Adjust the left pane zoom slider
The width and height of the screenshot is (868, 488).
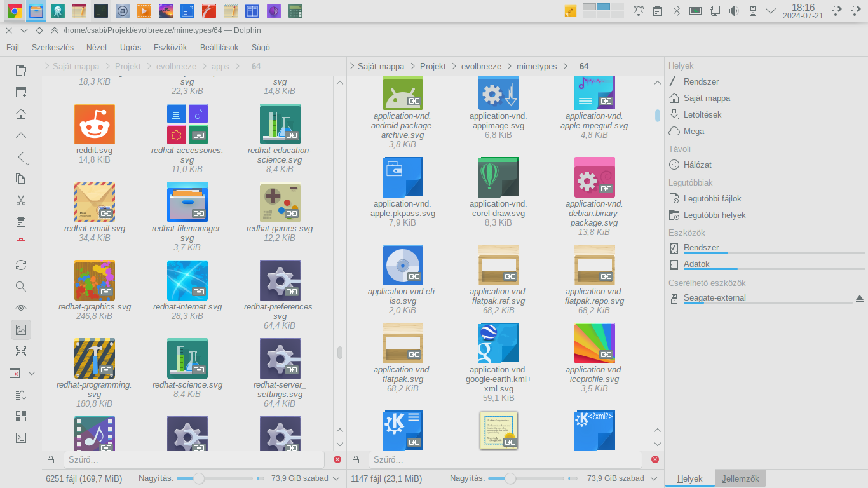tap(215, 478)
